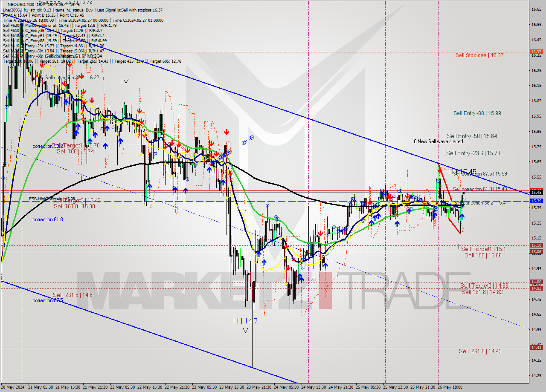This screenshot has width=546, height=392.
Task: Select the '26 May 18:00' time axis label
Action: coord(450,387)
